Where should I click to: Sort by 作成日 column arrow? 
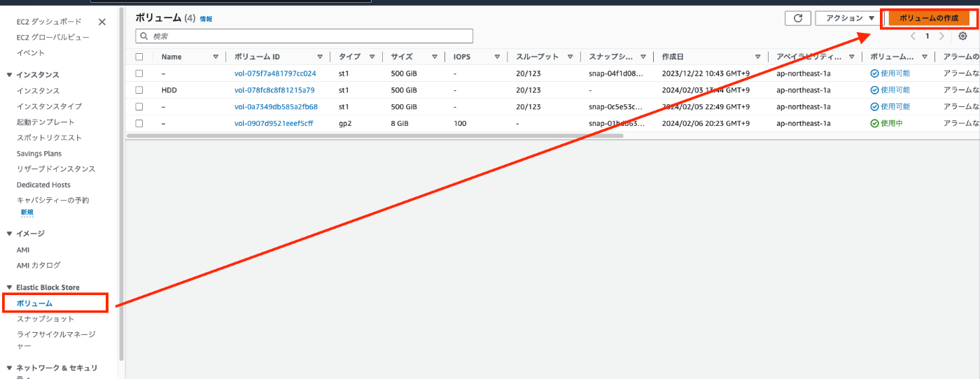(757, 57)
